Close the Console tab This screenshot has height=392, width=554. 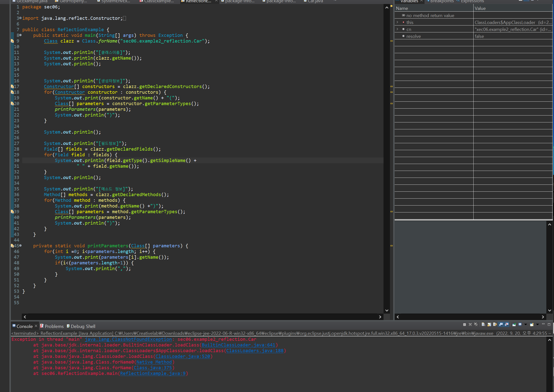36,326
